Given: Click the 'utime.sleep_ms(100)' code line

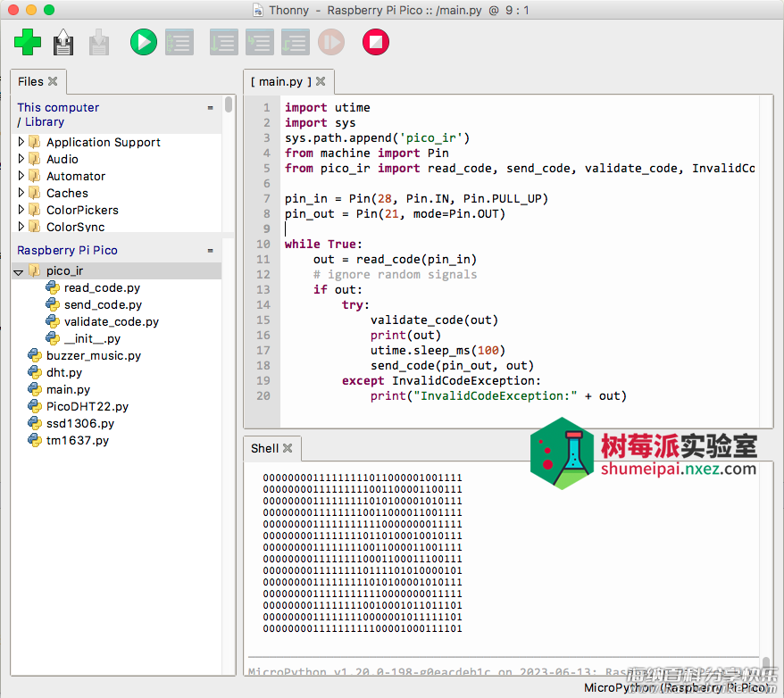Looking at the screenshot, I should tap(438, 350).
